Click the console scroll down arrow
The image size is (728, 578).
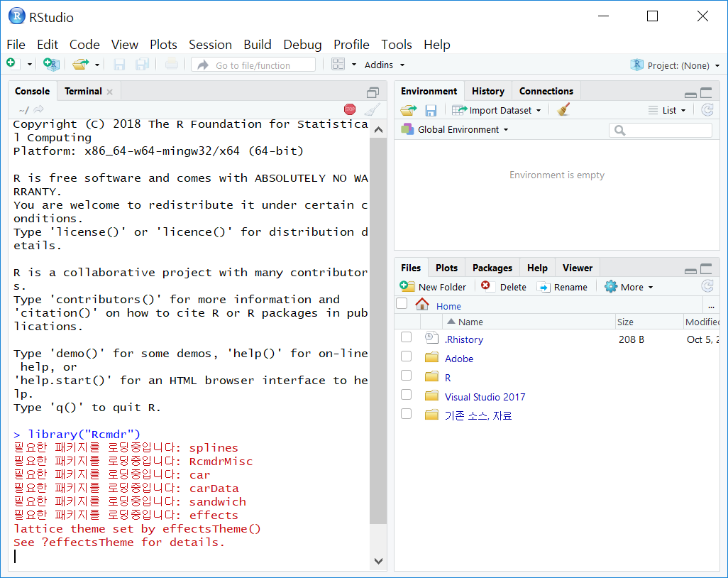coord(378,561)
